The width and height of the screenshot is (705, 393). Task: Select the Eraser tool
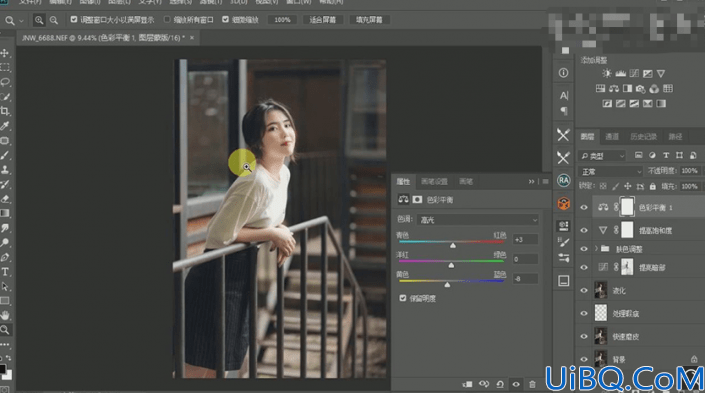[x=5, y=199]
